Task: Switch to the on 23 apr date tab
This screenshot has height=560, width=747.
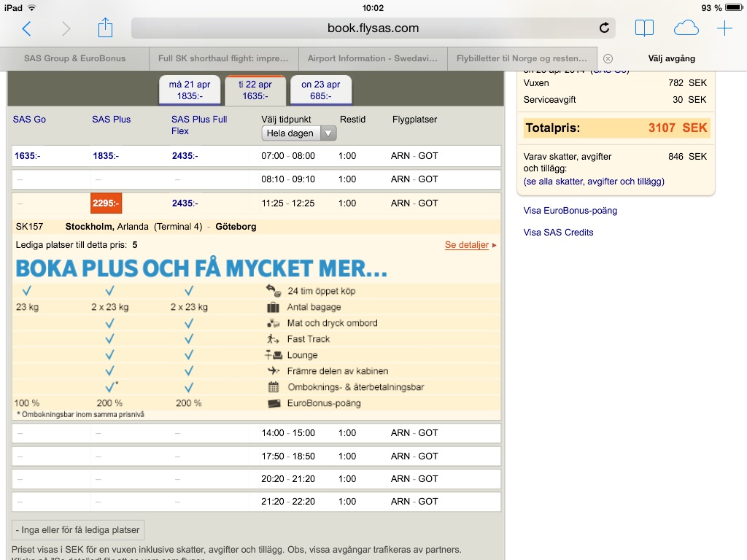Action: click(321, 90)
